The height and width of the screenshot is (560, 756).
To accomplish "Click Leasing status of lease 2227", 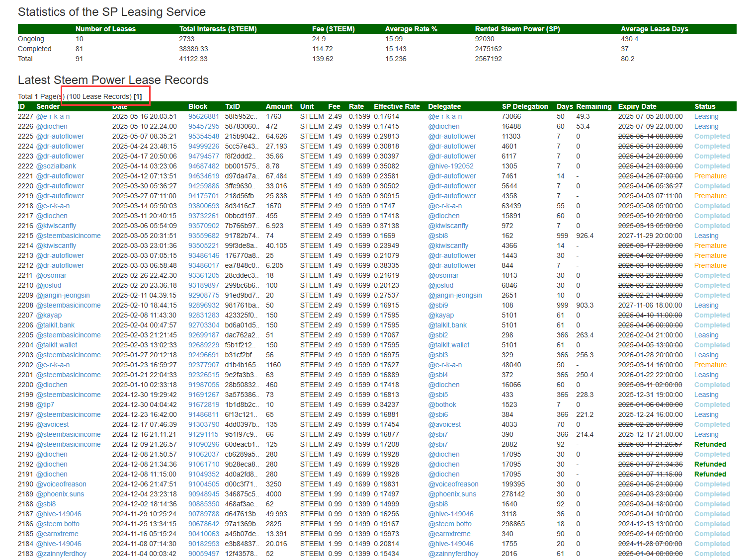I will pyautogui.click(x=706, y=116).
